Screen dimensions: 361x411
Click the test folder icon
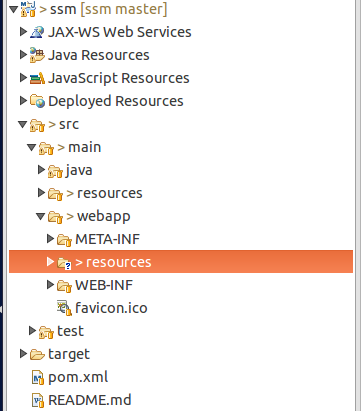click(x=46, y=332)
